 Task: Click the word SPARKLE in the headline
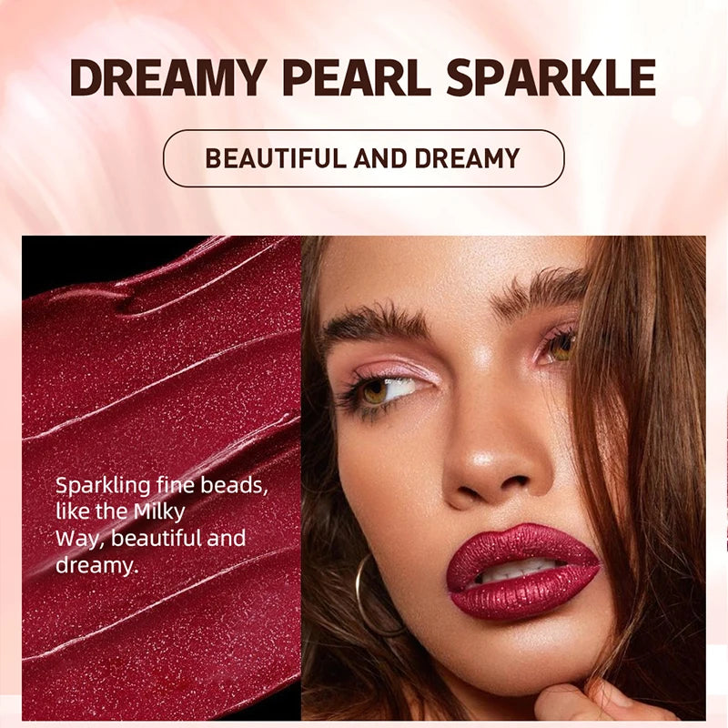pyautogui.click(x=551, y=77)
